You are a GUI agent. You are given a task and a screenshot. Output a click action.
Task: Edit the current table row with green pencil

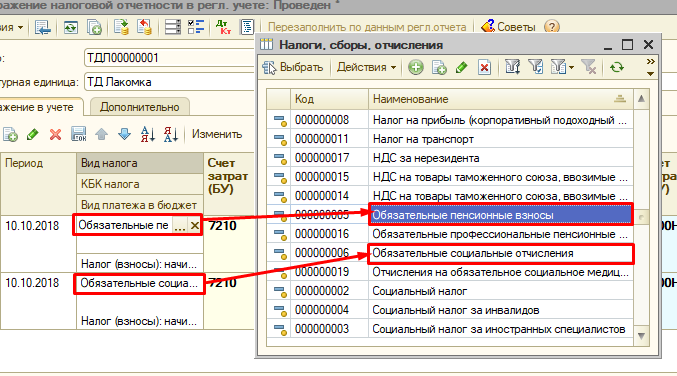pyautogui.click(x=32, y=134)
